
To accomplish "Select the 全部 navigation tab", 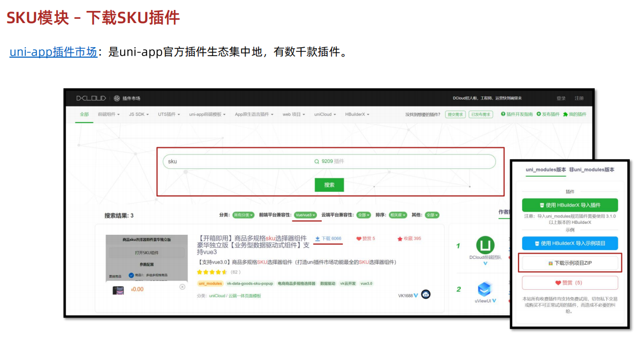I will coord(84,114).
